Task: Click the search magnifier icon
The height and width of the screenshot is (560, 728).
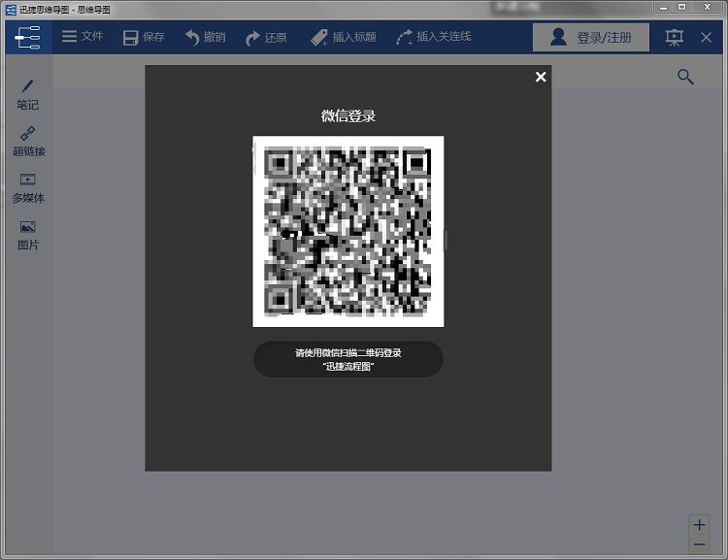Action: tap(685, 77)
